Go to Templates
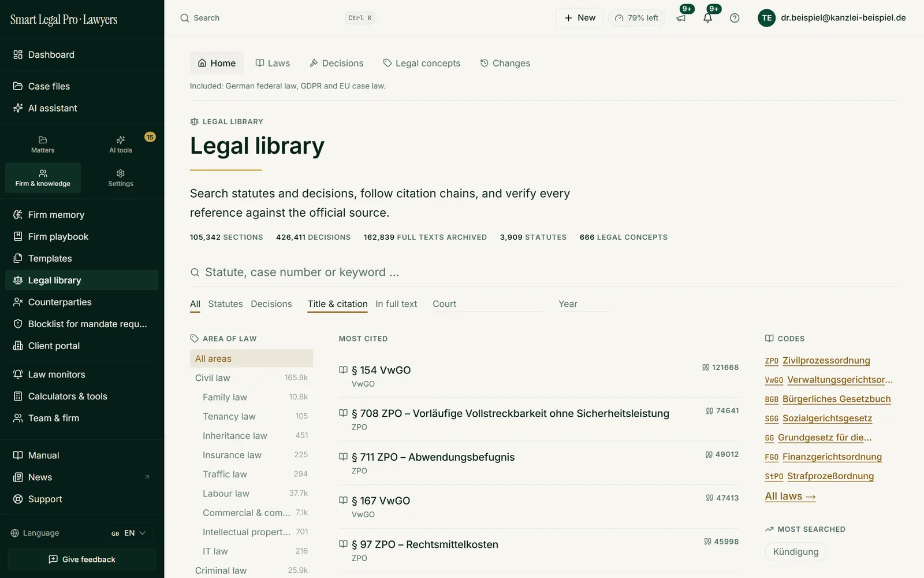924x578 pixels. 81,258
